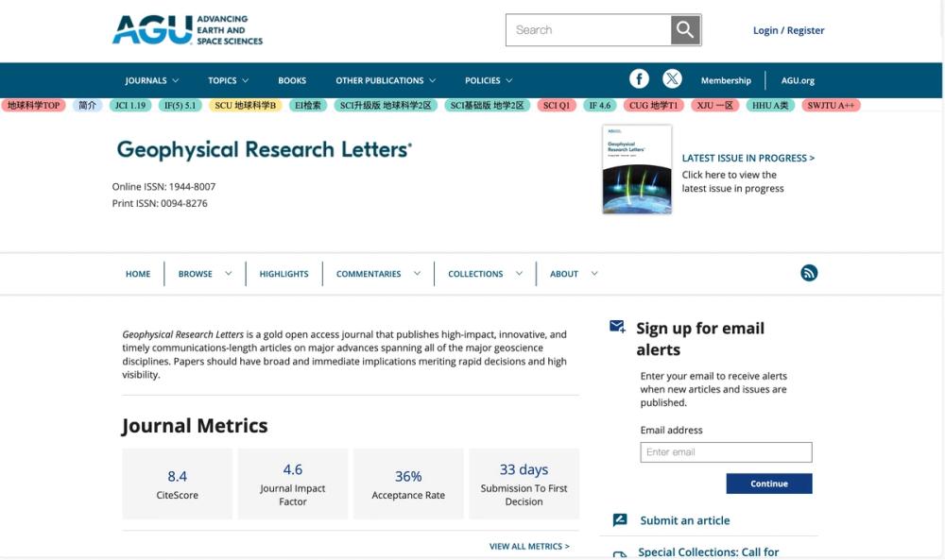Open the COMMENTARIES menu item
The image size is (945, 560).
[369, 273]
